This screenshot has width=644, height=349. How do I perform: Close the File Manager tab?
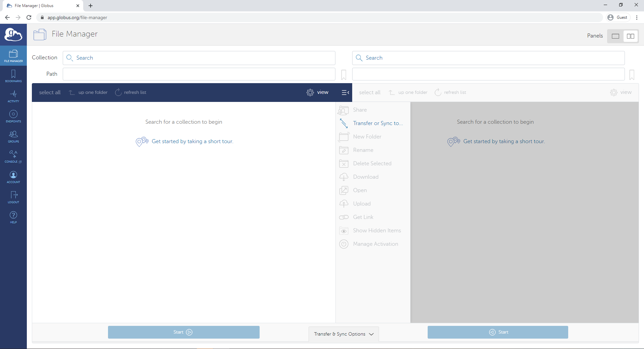[78, 6]
